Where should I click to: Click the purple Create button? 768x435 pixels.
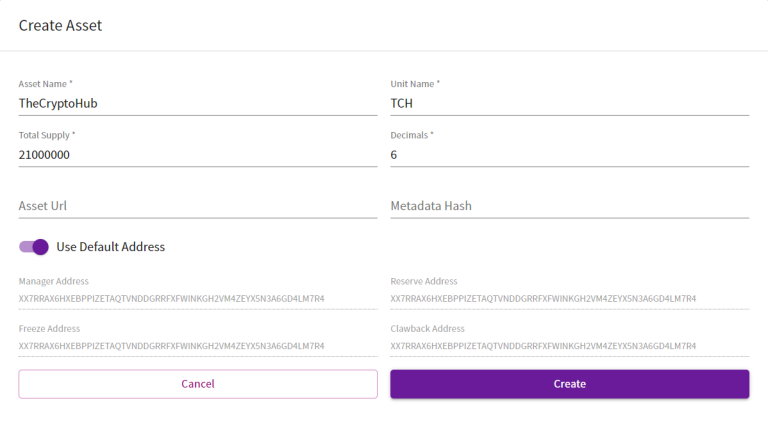click(570, 384)
